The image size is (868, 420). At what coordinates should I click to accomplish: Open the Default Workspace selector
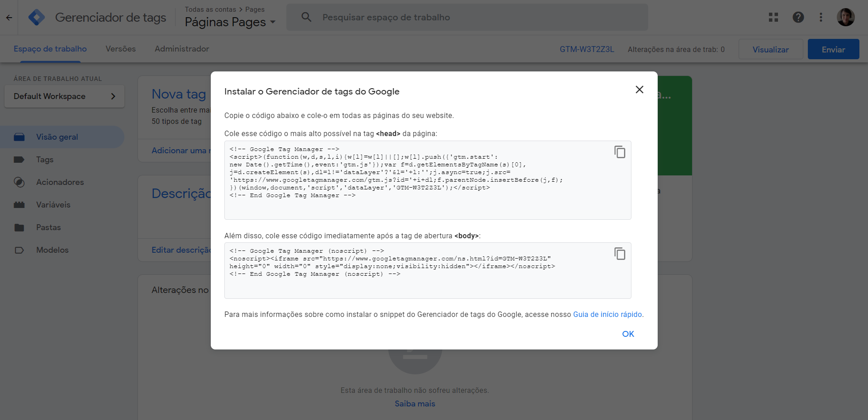tap(64, 96)
